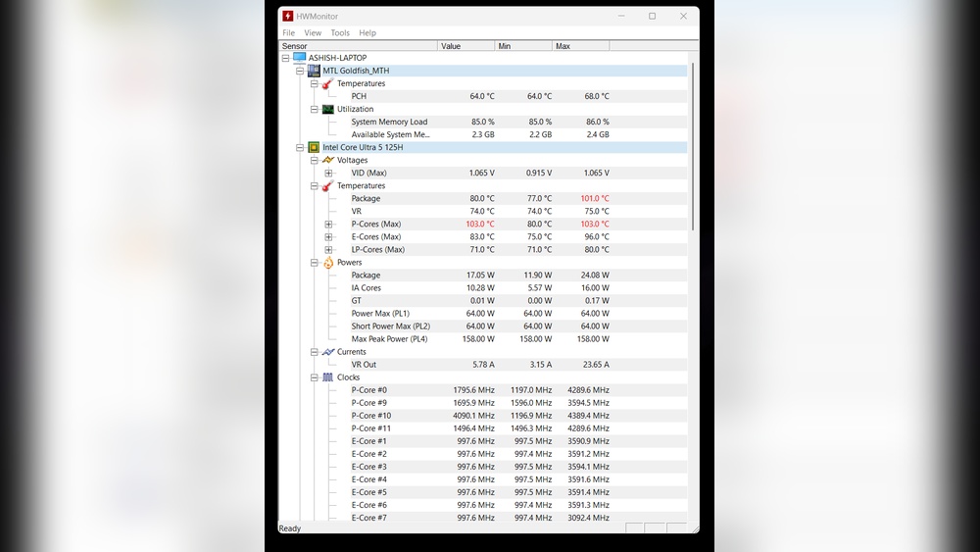This screenshot has width=980, height=552.
Task: Expand the LP-Cores (Max) entry
Action: pyautogui.click(x=328, y=250)
